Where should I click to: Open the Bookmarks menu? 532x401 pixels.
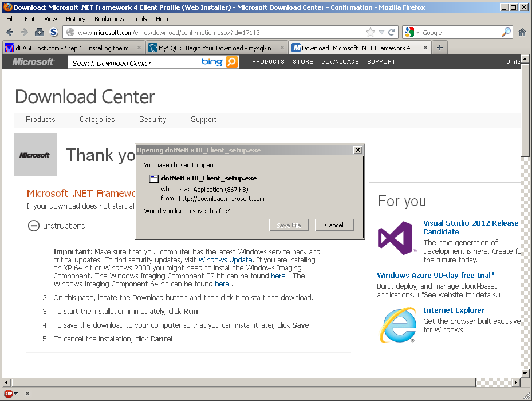109,19
